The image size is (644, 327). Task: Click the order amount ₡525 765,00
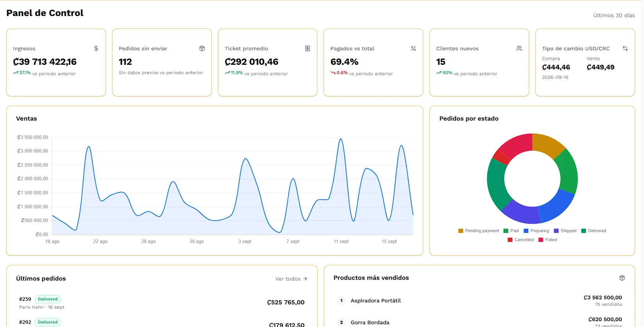(286, 302)
